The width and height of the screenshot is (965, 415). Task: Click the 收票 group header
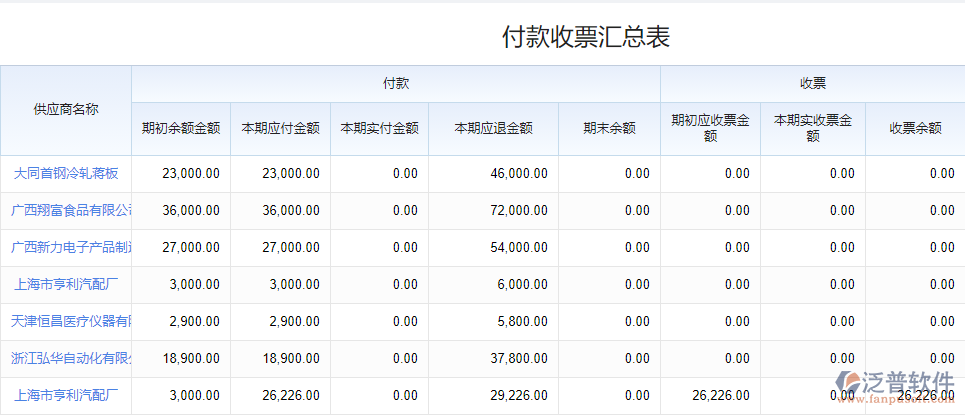812,83
